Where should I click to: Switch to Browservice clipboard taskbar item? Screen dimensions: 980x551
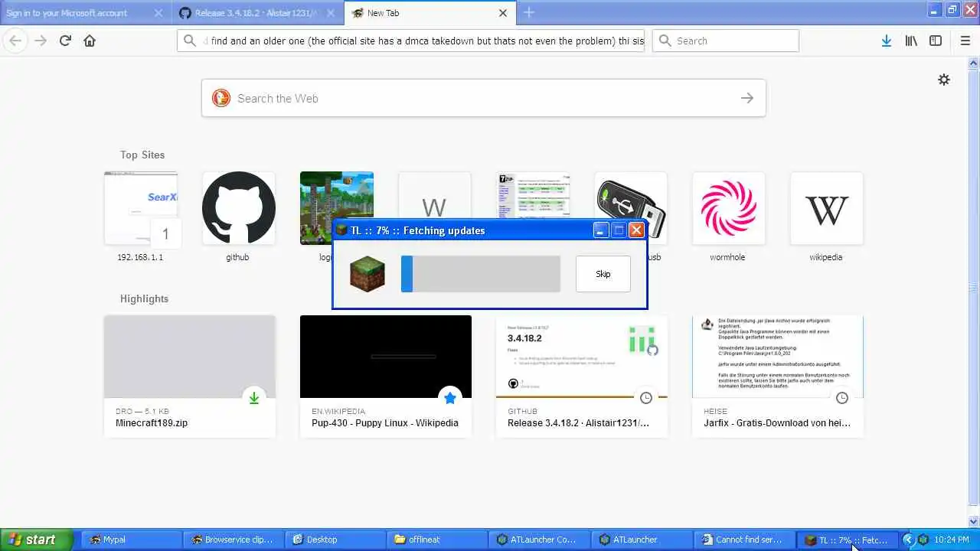point(232,540)
